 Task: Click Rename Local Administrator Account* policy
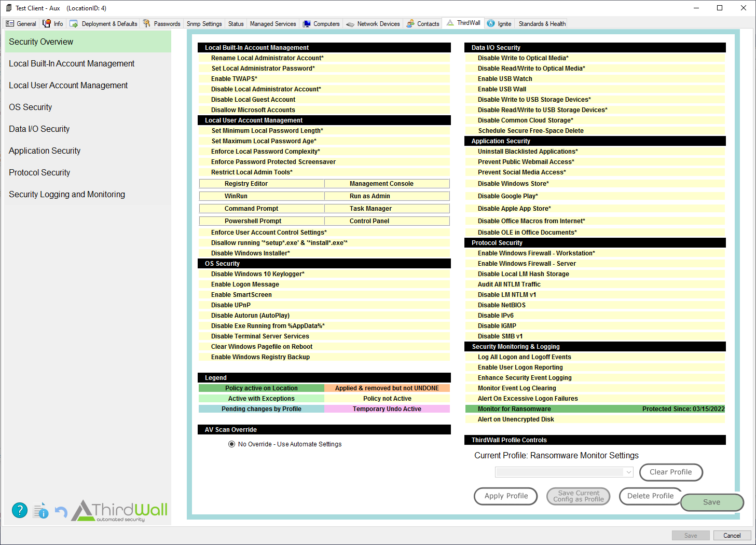(x=324, y=58)
